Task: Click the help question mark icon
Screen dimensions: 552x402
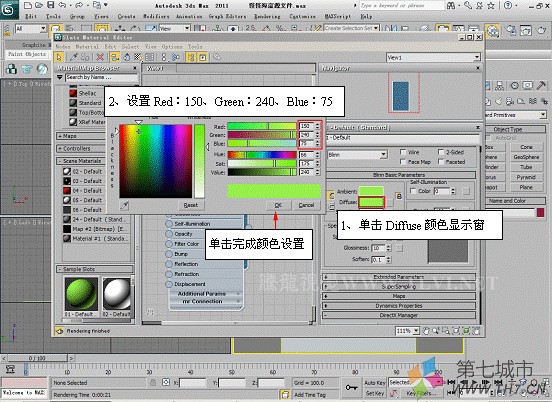Action: 508,5
